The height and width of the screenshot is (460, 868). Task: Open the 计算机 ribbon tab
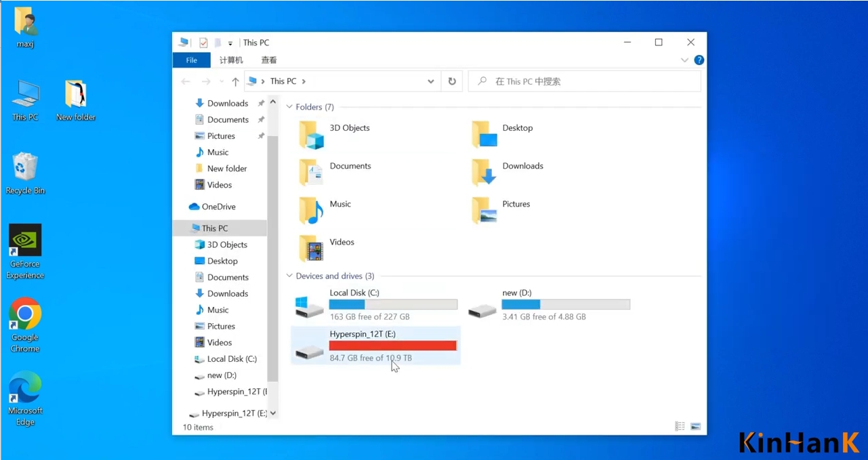pyautogui.click(x=231, y=60)
